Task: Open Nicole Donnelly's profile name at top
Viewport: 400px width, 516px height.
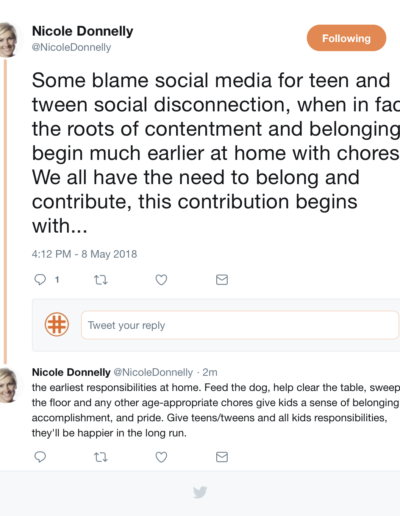Action: tap(82, 31)
